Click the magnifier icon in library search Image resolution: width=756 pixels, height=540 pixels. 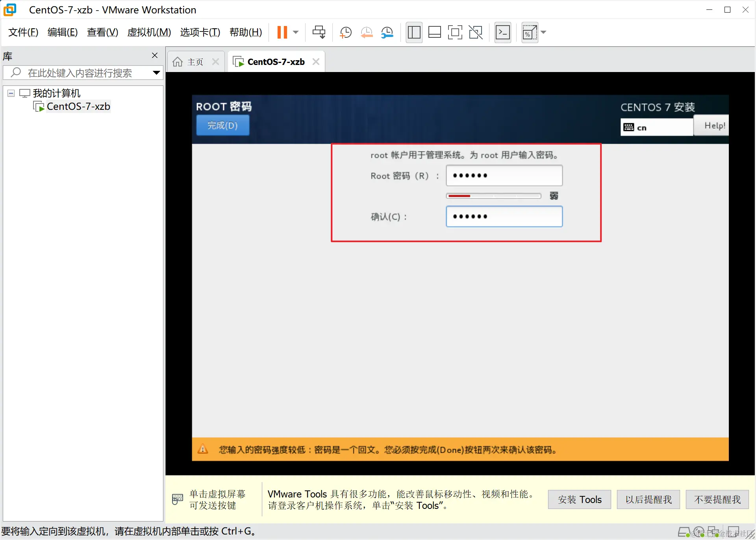[16, 72]
